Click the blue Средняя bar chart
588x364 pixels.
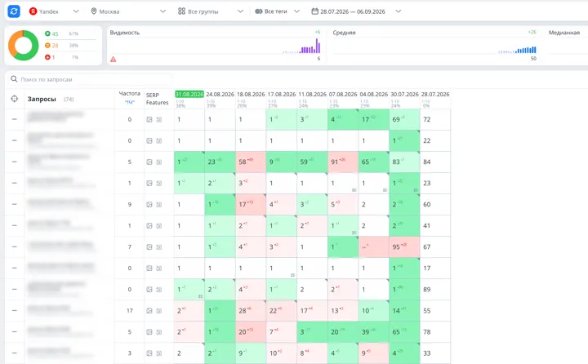[x=518, y=51]
